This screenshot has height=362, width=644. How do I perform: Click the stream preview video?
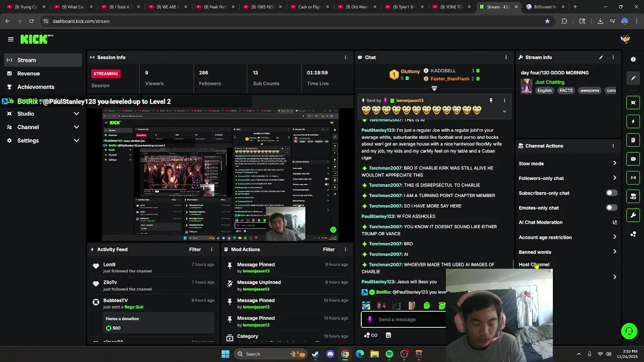click(220, 174)
